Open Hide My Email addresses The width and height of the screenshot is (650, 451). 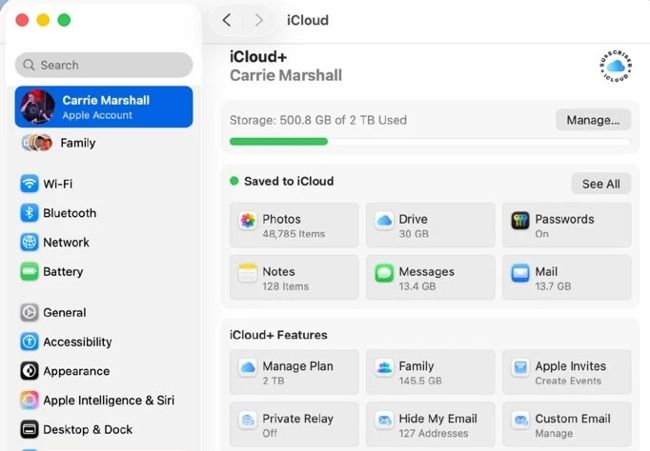(430, 424)
